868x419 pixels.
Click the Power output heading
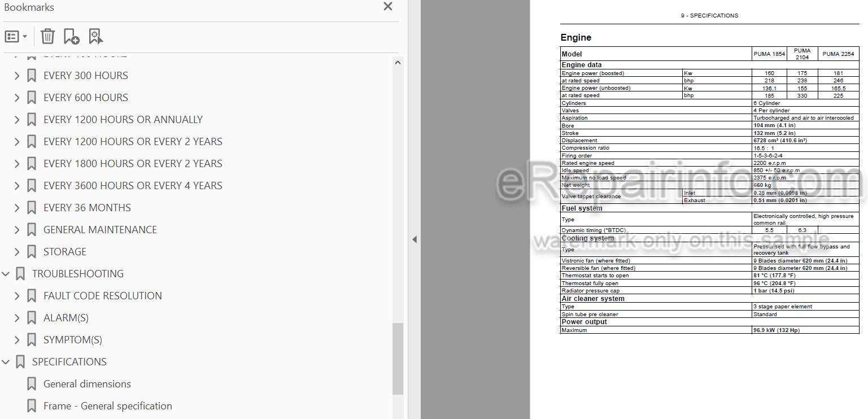click(x=584, y=322)
